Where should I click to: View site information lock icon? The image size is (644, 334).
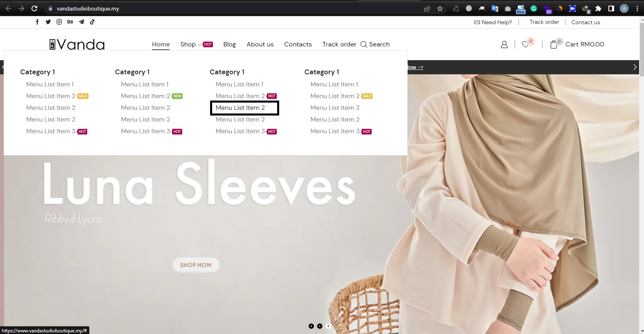click(51, 8)
